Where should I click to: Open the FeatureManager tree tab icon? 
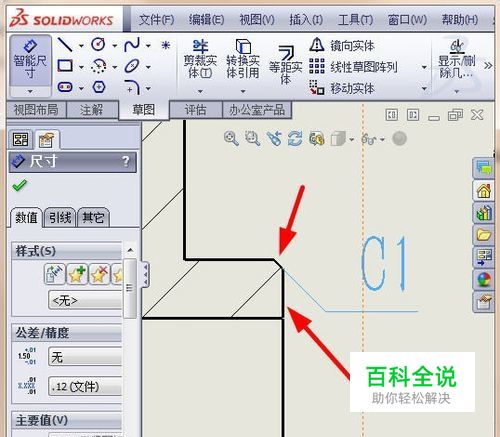21,139
